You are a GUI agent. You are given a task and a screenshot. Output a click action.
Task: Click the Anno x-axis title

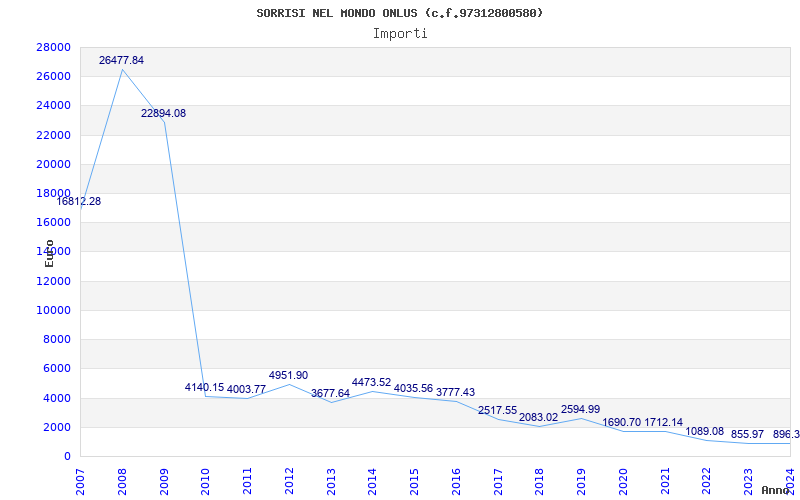tap(776, 490)
